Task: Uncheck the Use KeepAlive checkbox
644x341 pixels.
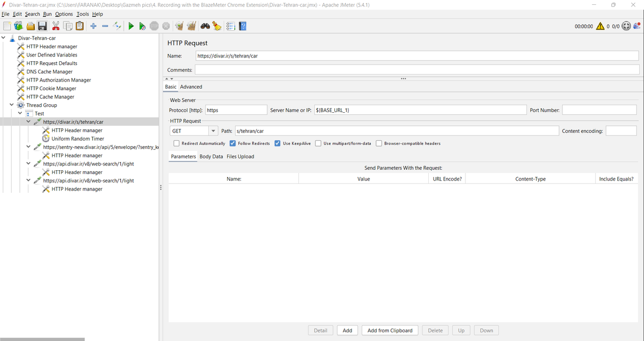Action: coord(277,143)
